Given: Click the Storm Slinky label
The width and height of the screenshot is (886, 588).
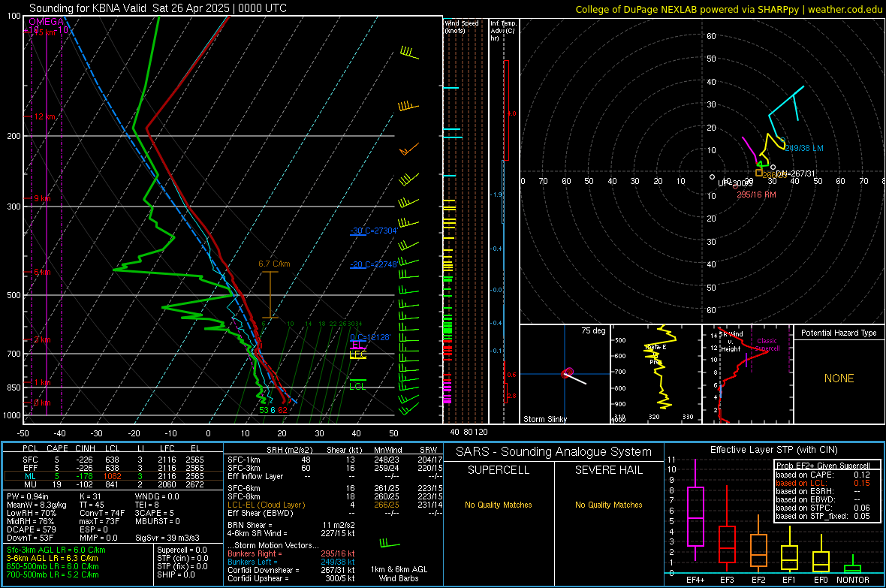Looking at the screenshot, I should [544, 419].
